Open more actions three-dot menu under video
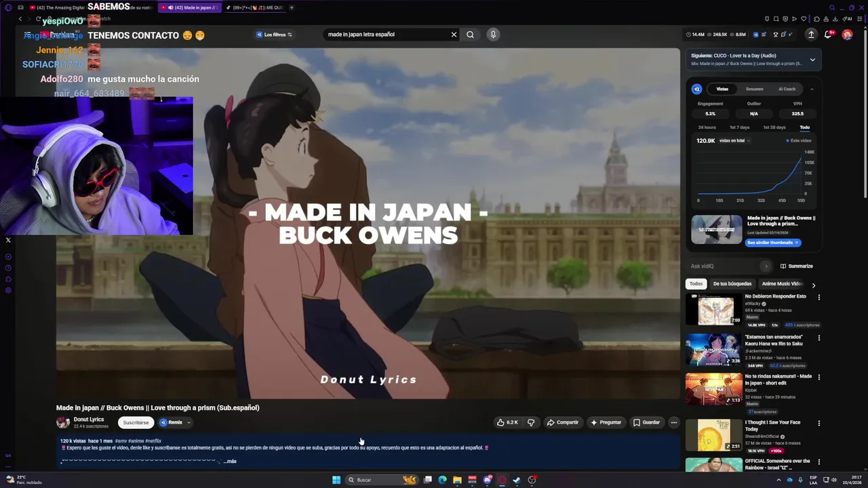The image size is (868, 488). coord(673,422)
